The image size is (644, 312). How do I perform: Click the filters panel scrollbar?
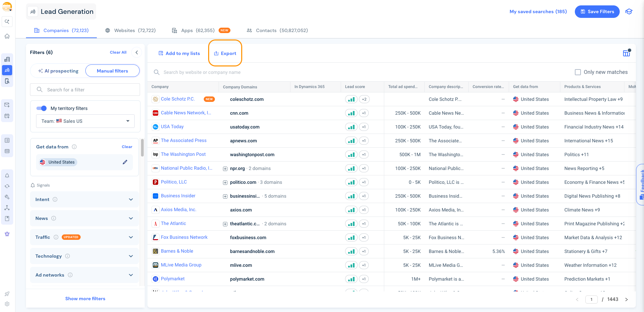point(142,147)
